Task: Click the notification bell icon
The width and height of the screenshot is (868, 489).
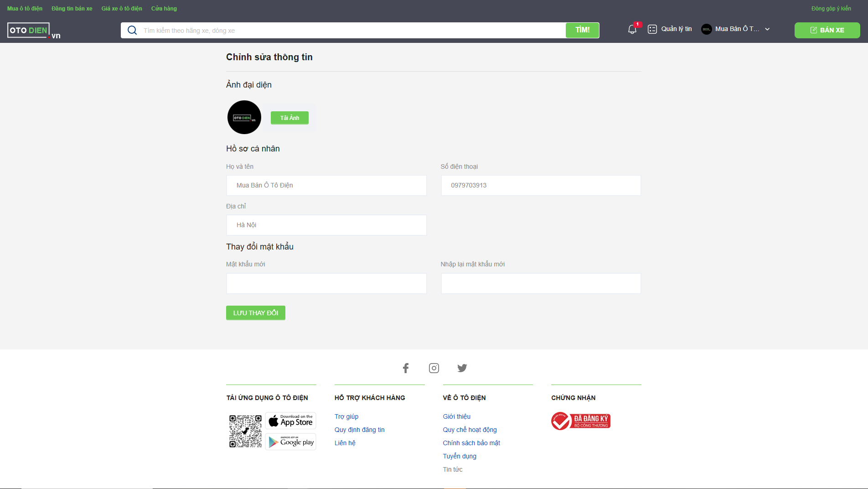Action: pos(632,30)
